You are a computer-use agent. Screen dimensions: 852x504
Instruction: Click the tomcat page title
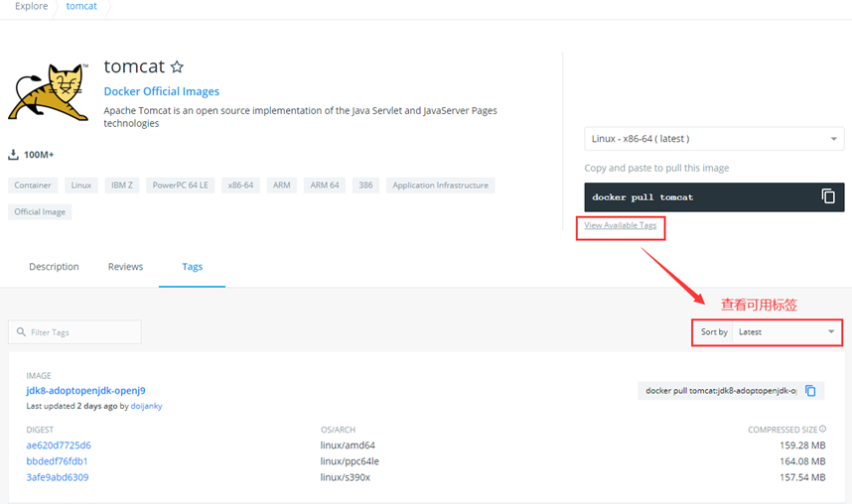[x=134, y=66]
